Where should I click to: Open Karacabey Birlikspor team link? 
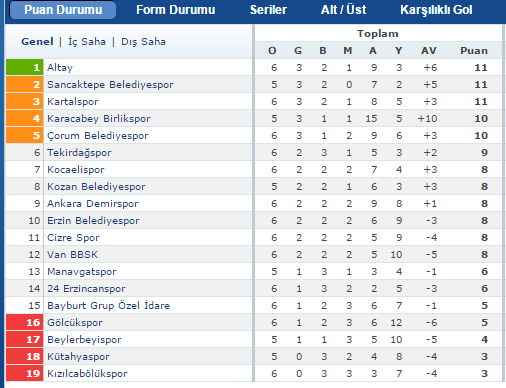pos(99,119)
